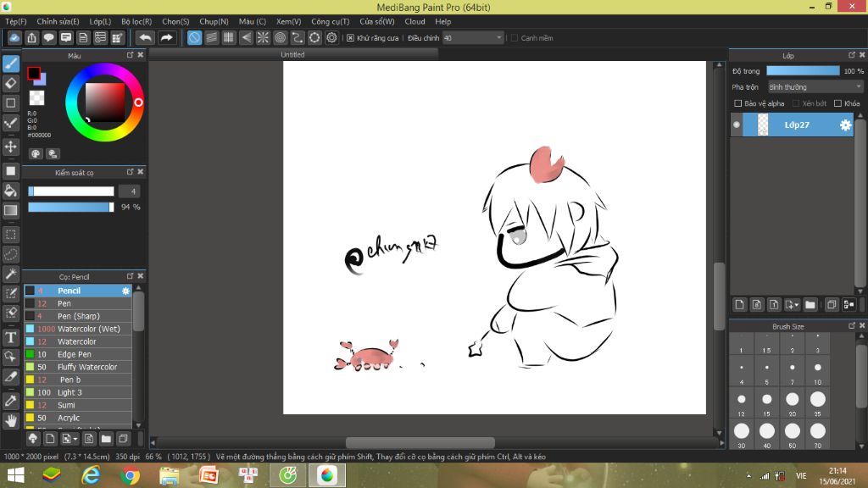
Task: Open Chrome from Windows taskbar
Action: tap(130, 476)
